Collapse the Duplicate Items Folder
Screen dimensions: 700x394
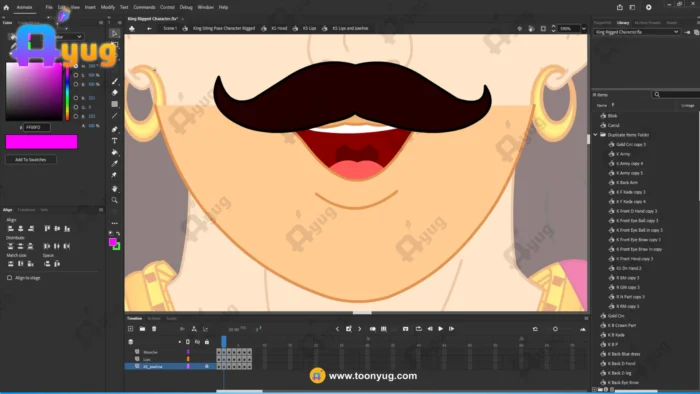[x=596, y=135]
